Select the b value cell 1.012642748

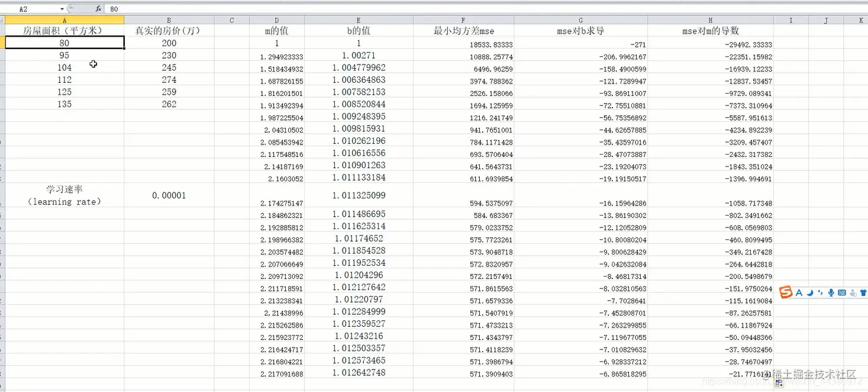pos(359,372)
